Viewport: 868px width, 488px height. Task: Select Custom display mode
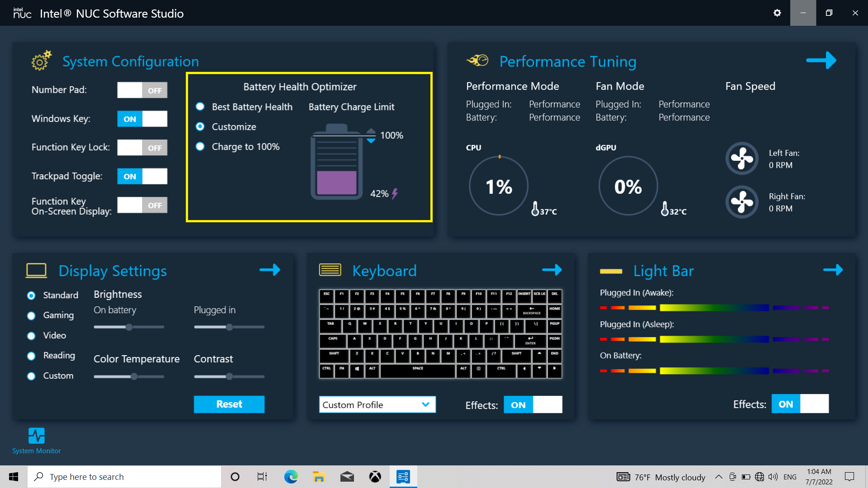[x=31, y=376]
